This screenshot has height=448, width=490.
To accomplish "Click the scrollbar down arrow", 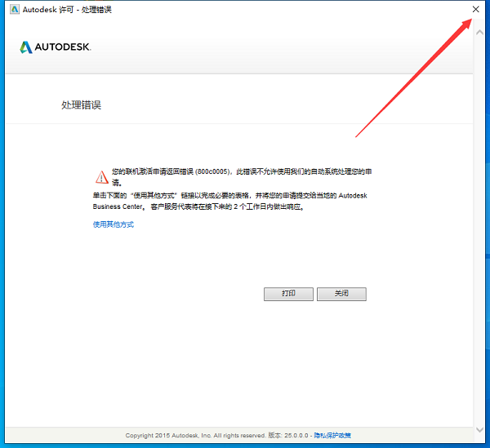I will (x=479, y=430).
